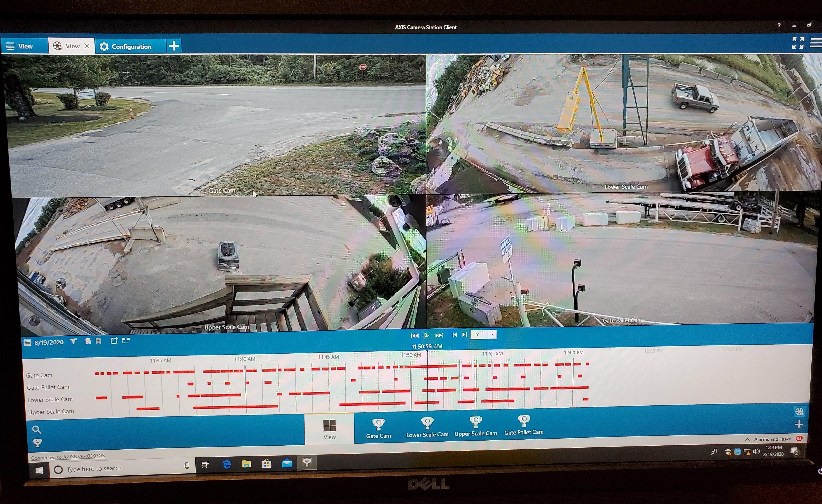
Task: Open the bookmarks list icon
Action: tap(88, 341)
